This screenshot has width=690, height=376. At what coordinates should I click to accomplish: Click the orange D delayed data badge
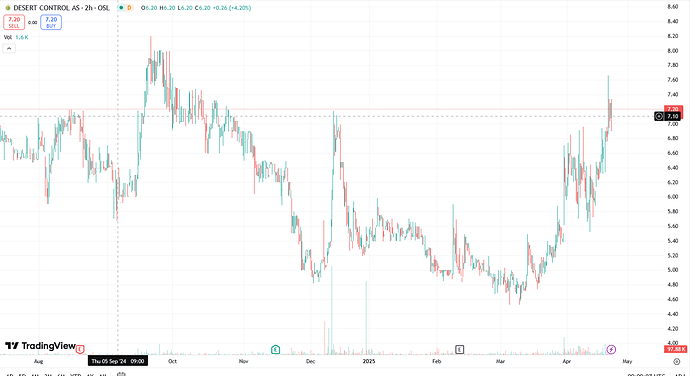pos(129,8)
